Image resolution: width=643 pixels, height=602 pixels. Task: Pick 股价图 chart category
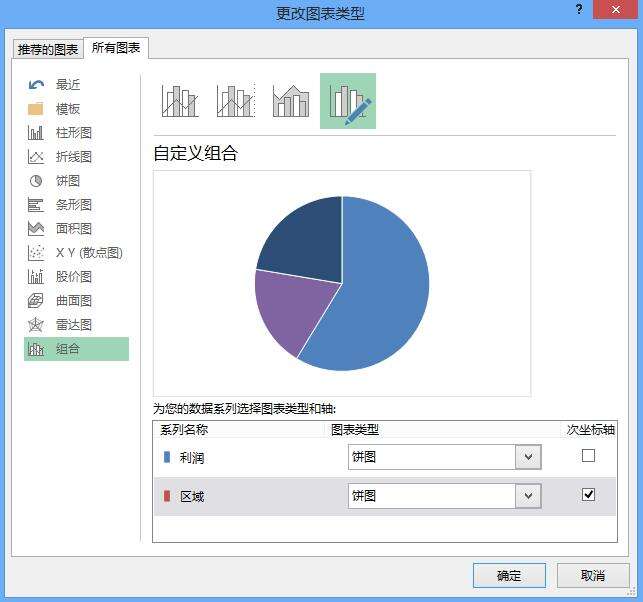point(74,276)
